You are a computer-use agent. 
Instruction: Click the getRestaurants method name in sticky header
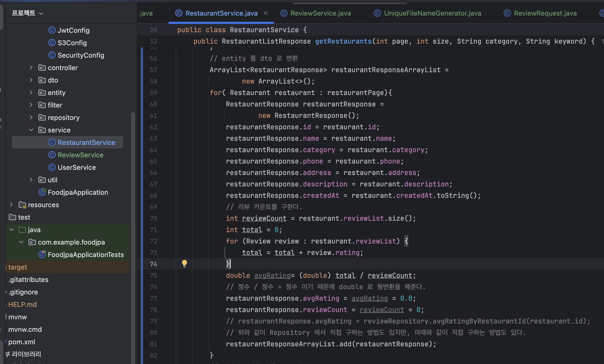coord(343,41)
